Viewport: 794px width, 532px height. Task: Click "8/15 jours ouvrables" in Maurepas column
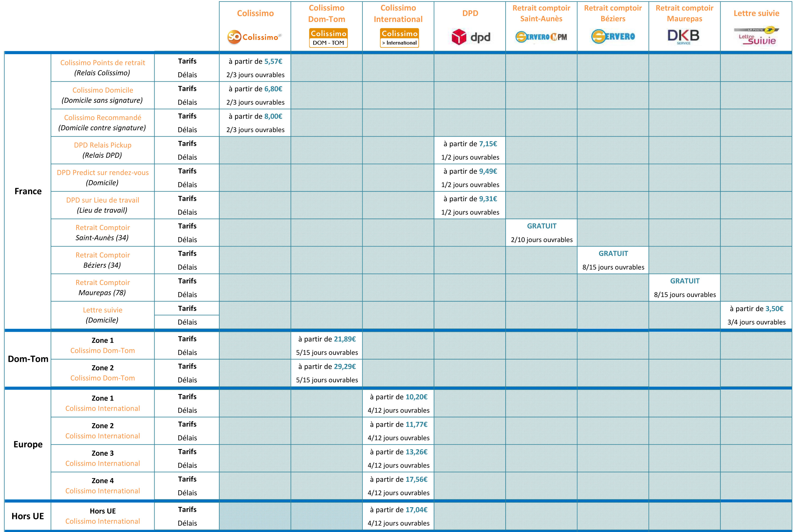click(685, 295)
